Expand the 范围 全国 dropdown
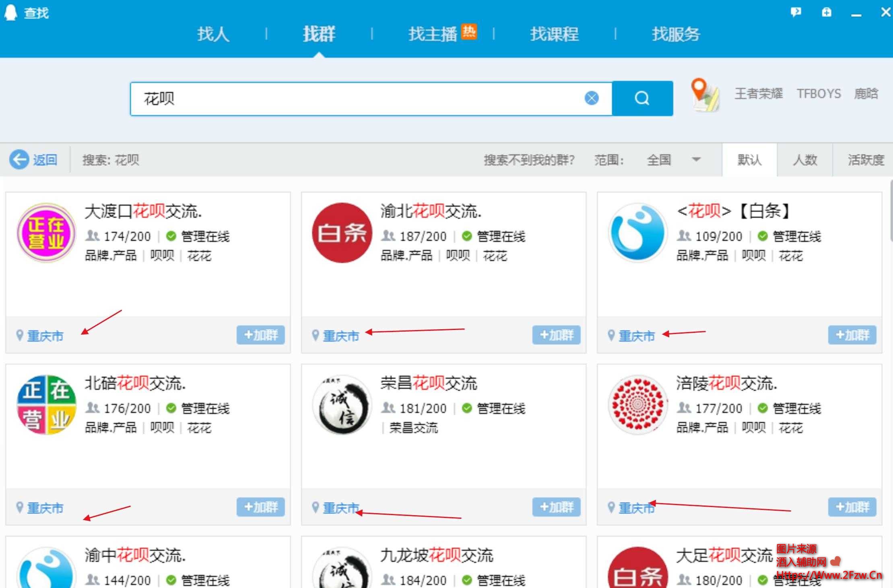The image size is (893, 588). (x=674, y=160)
